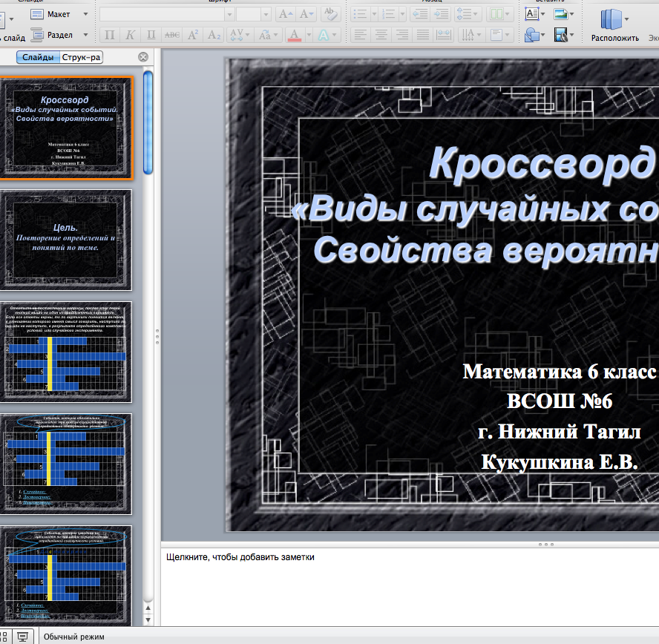Click the bulleted list icon
659x644 pixels.
[361, 14]
